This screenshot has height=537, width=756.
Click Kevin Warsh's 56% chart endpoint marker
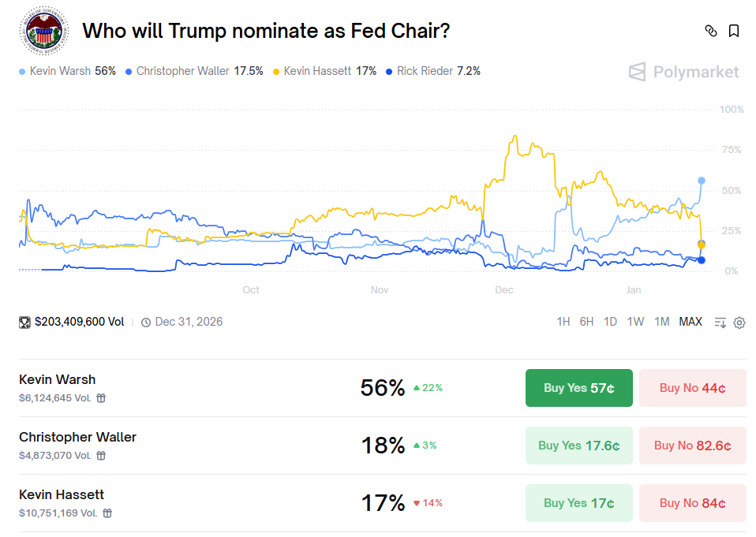[702, 181]
